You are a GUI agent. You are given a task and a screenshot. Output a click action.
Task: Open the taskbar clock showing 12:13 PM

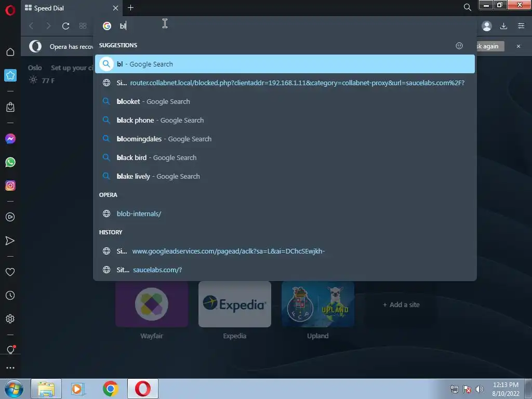(506, 389)
